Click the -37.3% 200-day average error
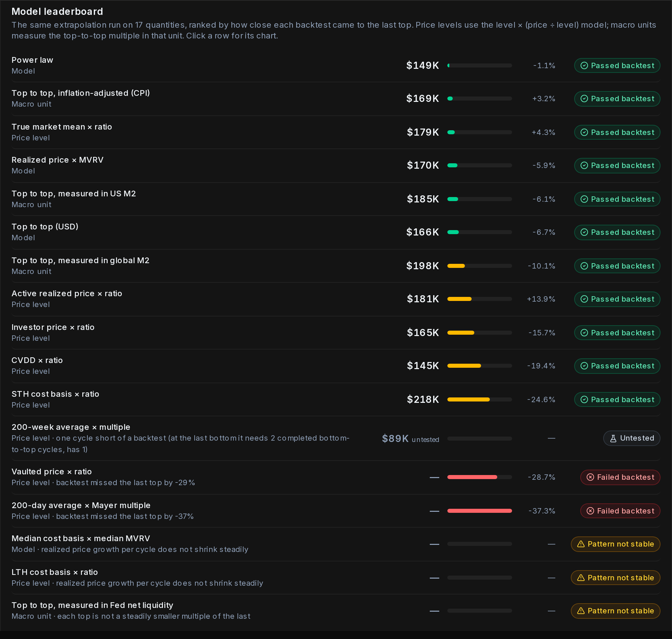The width and height of the screenshot is (672, 639). click(x=541, y=510)
